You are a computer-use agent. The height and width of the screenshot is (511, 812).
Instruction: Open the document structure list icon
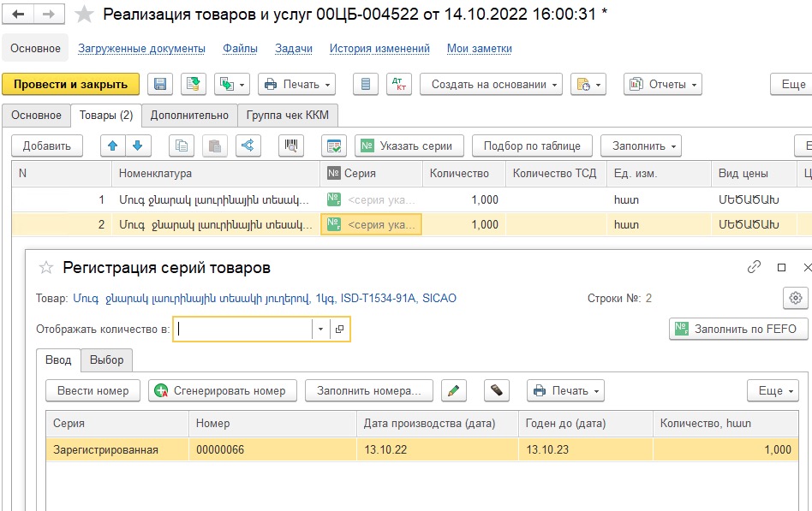click(x=366, y=85)
